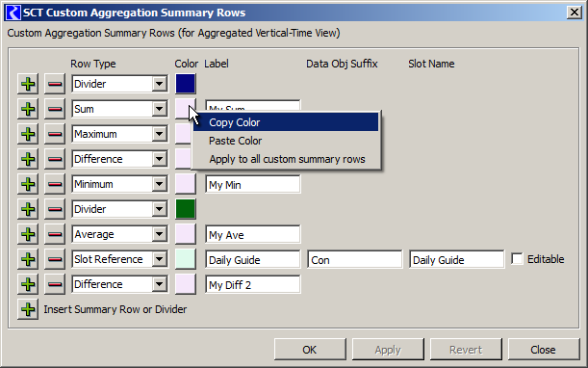This screenshot has height=368, width=588.
Task: Click minus icon on Difference row below Maximum
Action: tap(55, 159)
